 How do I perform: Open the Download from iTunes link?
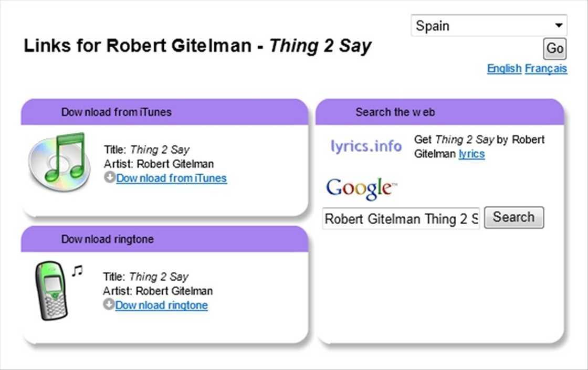tap(172, 178)
